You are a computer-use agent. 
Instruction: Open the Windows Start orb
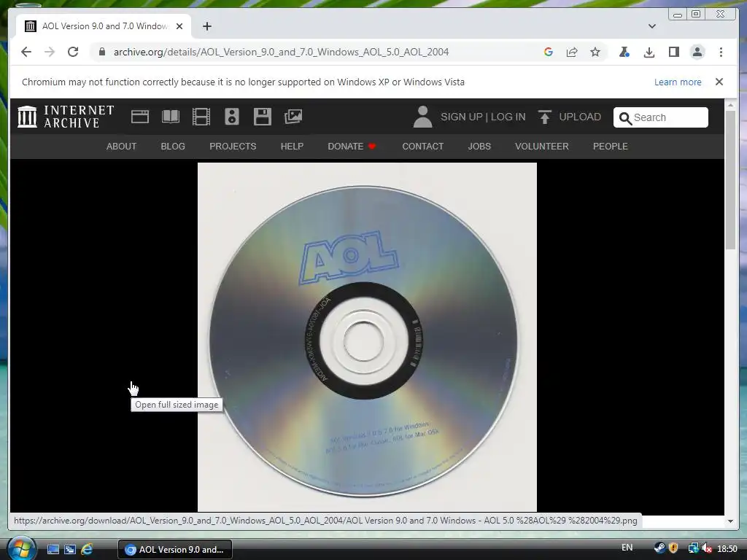(x=21, y=548)
